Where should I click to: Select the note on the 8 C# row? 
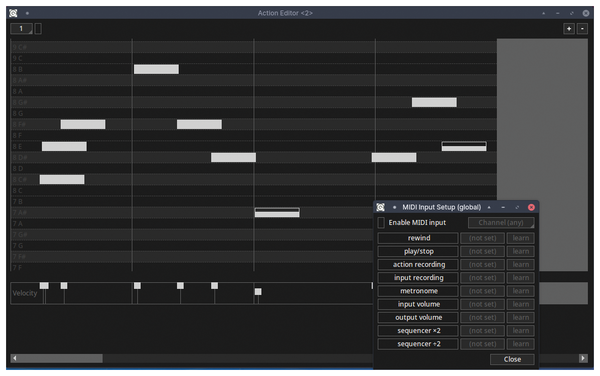click(62, 179)
